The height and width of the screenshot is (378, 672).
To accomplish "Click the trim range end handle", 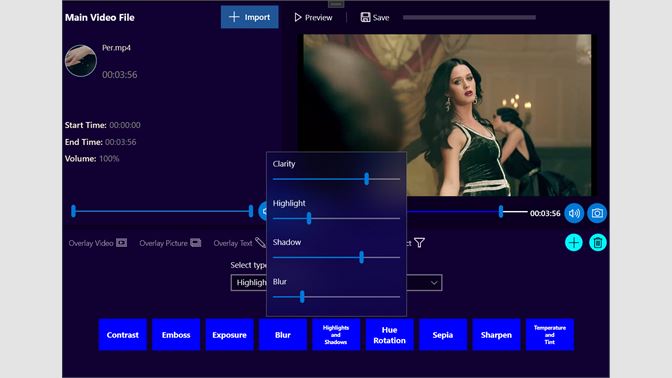I will click(251, 211).
